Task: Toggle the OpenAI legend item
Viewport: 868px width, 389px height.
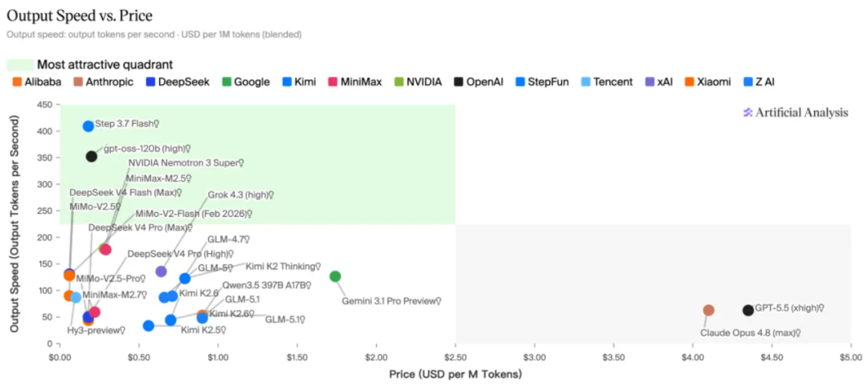Action: 479,82
